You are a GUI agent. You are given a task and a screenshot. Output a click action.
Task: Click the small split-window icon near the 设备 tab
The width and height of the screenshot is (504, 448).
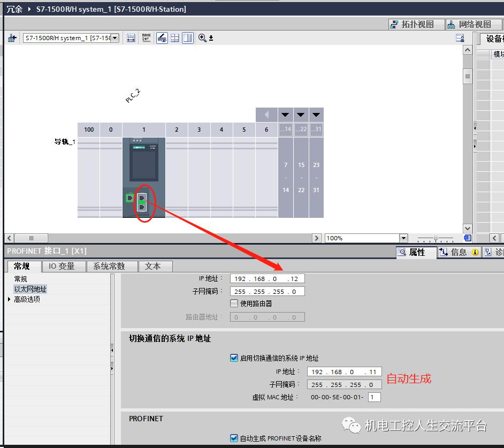[x=460, y=37]
